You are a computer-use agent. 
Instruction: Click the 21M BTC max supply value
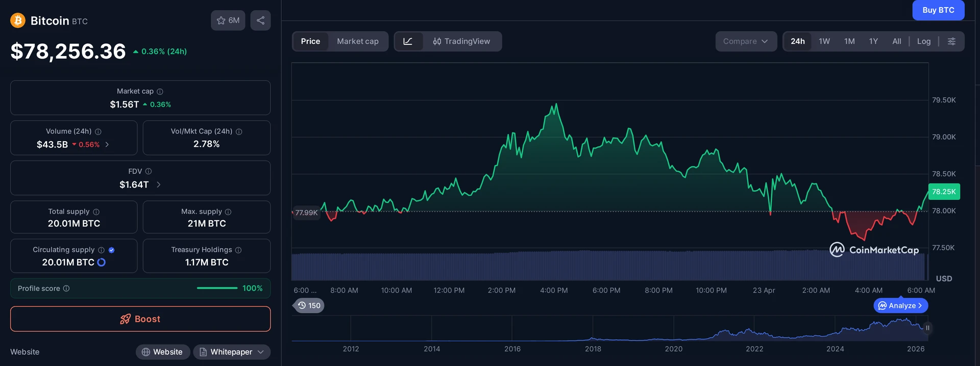[207, 223]
